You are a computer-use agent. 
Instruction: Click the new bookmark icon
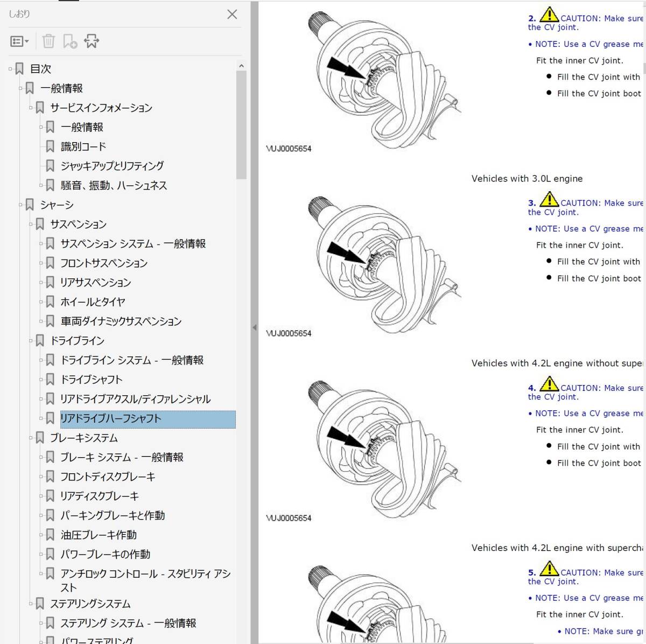pyautogui.click(x=68, y=41)
